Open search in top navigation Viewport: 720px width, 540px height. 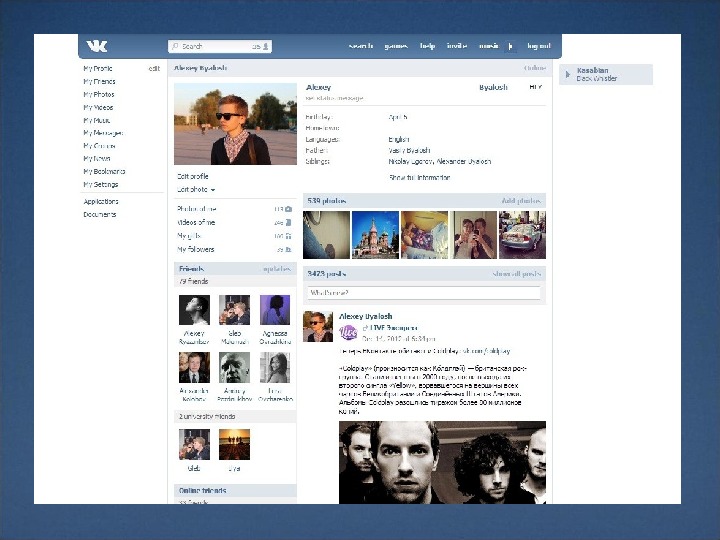coord(360,46)
